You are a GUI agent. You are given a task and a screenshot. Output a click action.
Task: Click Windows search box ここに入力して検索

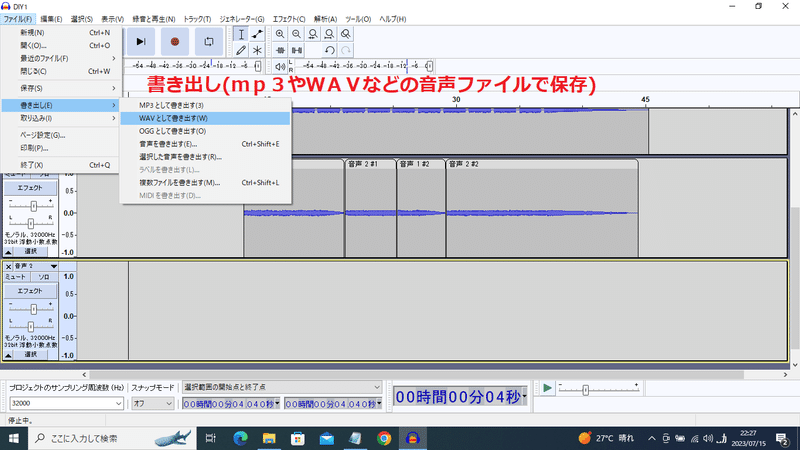pyautogui.click(x=112, y=438)
